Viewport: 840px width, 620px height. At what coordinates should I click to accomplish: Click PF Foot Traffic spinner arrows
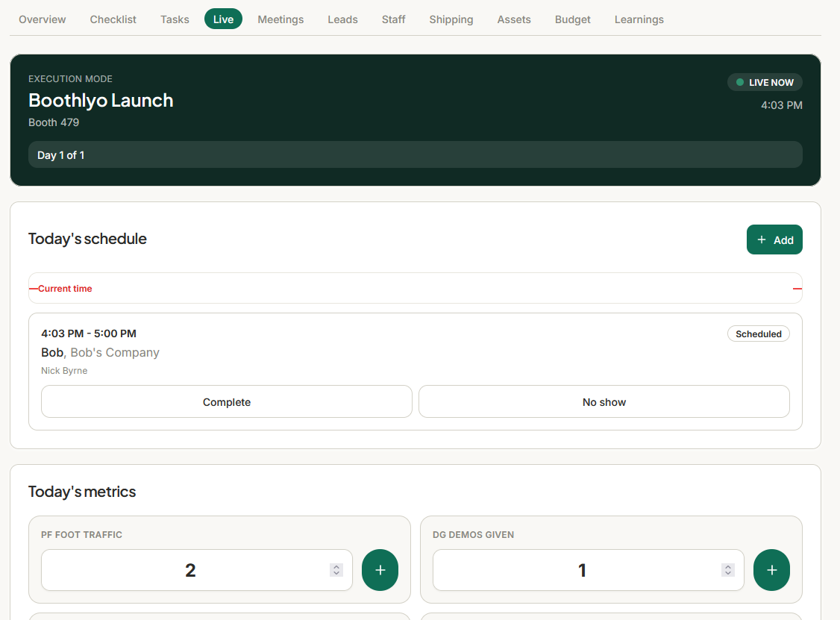[x=336, y=569]
